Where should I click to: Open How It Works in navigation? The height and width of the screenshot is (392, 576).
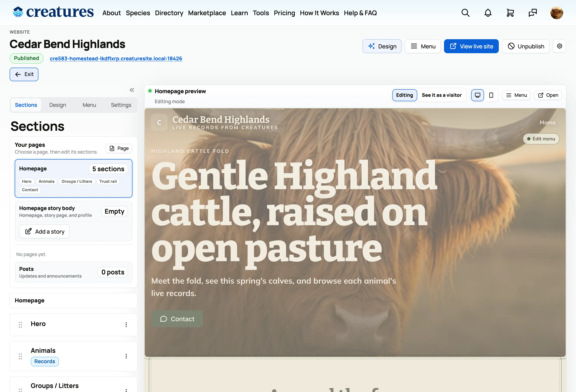pyautogui.click(x=319, y=13)
